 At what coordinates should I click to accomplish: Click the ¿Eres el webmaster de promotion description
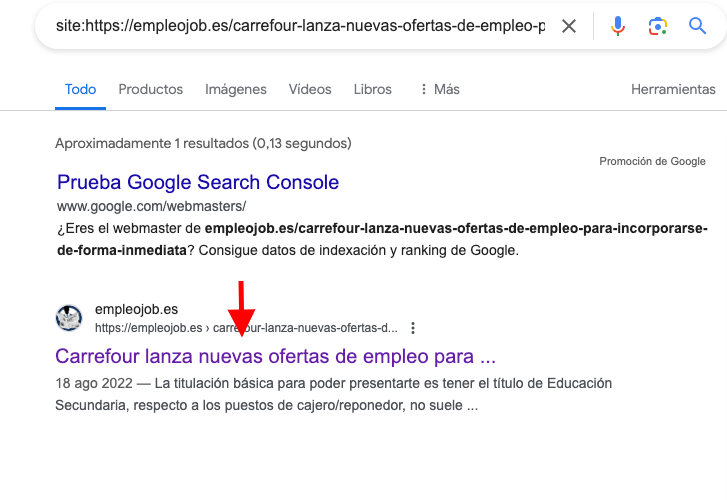point(383,239)
